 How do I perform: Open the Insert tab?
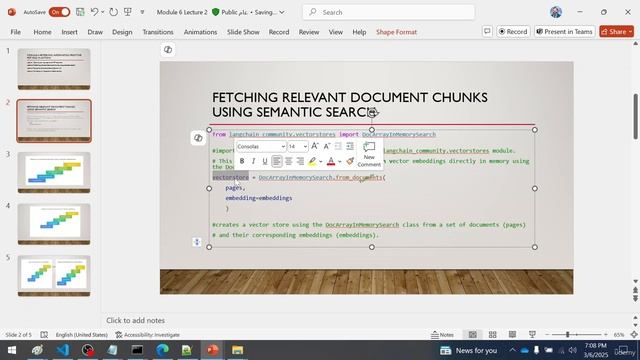click(x=69, y=32)
